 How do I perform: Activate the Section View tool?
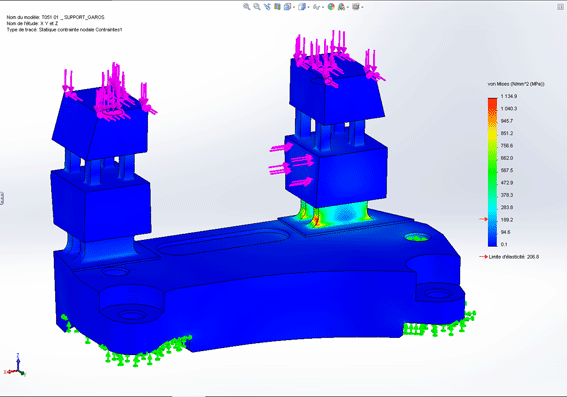click(277, 7)
